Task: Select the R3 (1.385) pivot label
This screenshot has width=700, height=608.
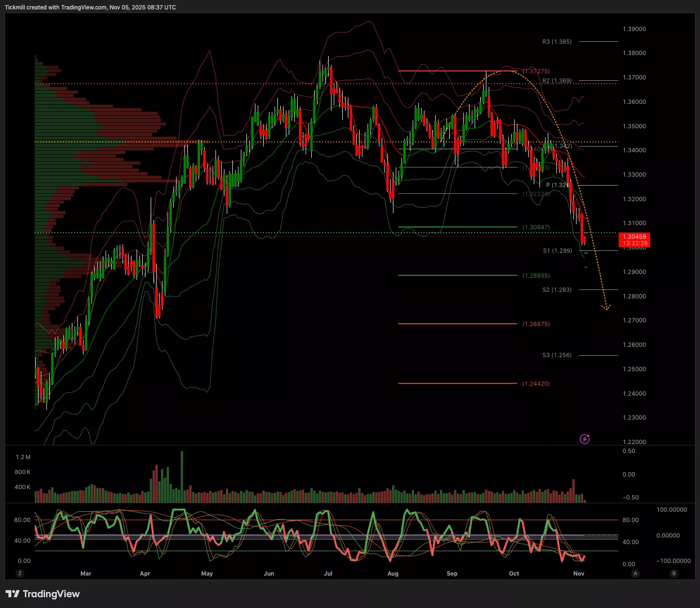Action: (x=557, y=42)
